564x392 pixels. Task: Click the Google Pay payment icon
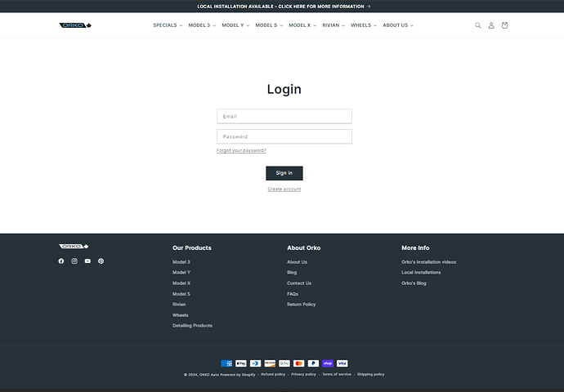(x=284, y=363)
